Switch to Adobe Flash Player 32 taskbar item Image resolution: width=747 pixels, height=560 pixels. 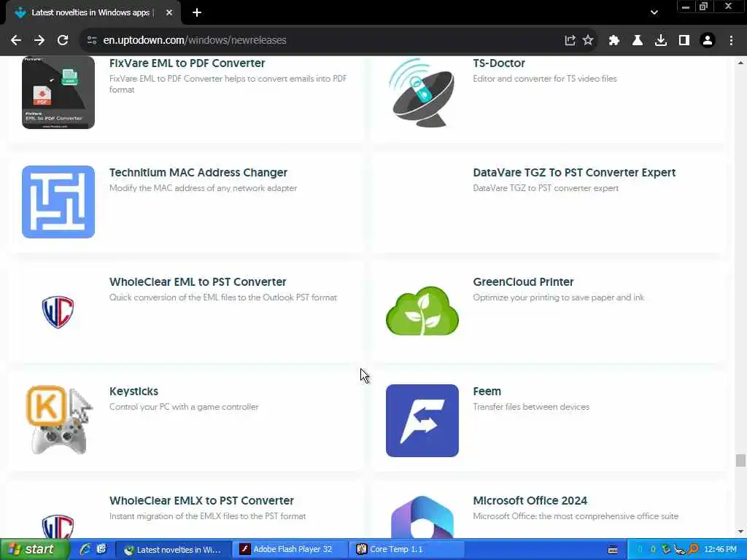pyautogui.click(x=290, y=550)
